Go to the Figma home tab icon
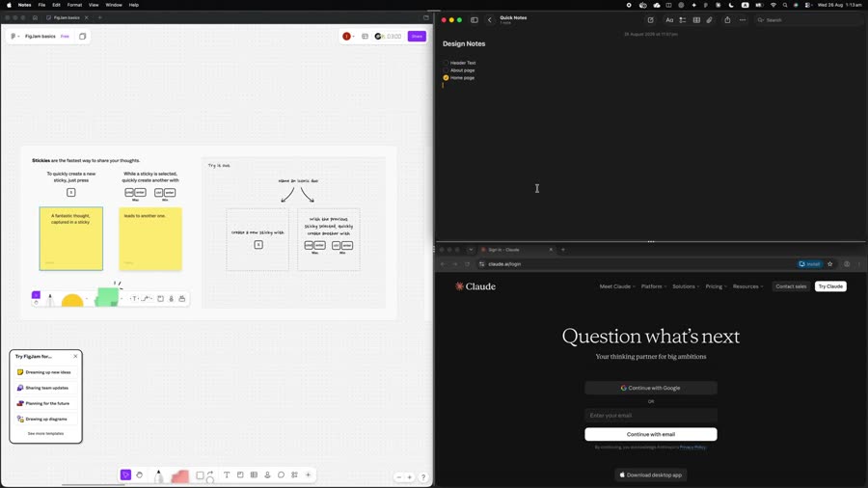Screen dimensions: 868x488 35,17
